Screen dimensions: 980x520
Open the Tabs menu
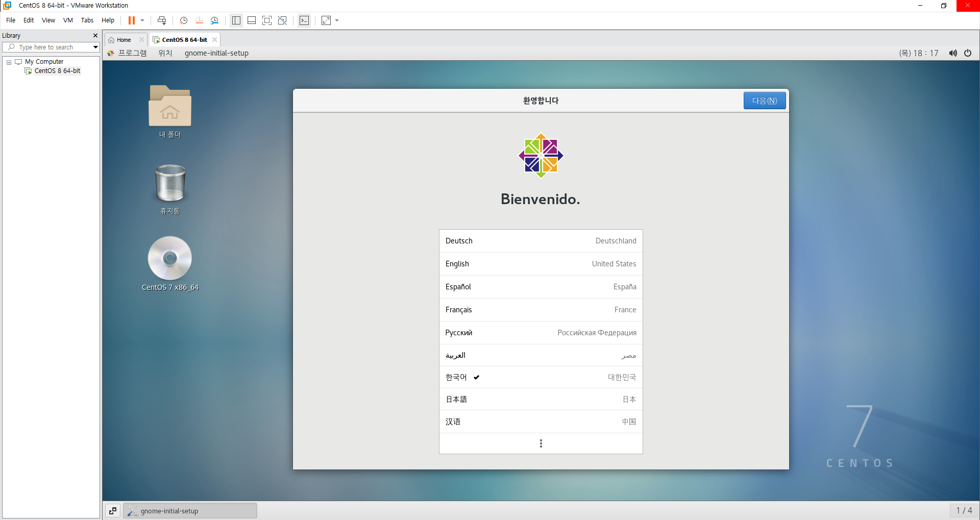click(x=87, y=20)
